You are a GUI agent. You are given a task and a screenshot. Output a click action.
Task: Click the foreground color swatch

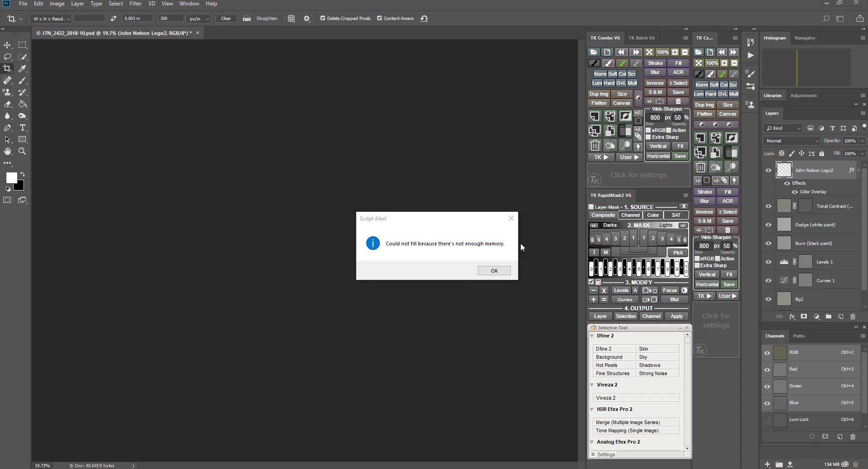pyautogui.click(x=11, y=178)
